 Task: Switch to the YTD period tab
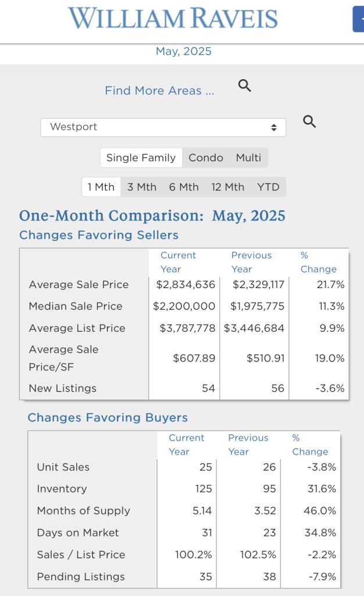(268, 187)
